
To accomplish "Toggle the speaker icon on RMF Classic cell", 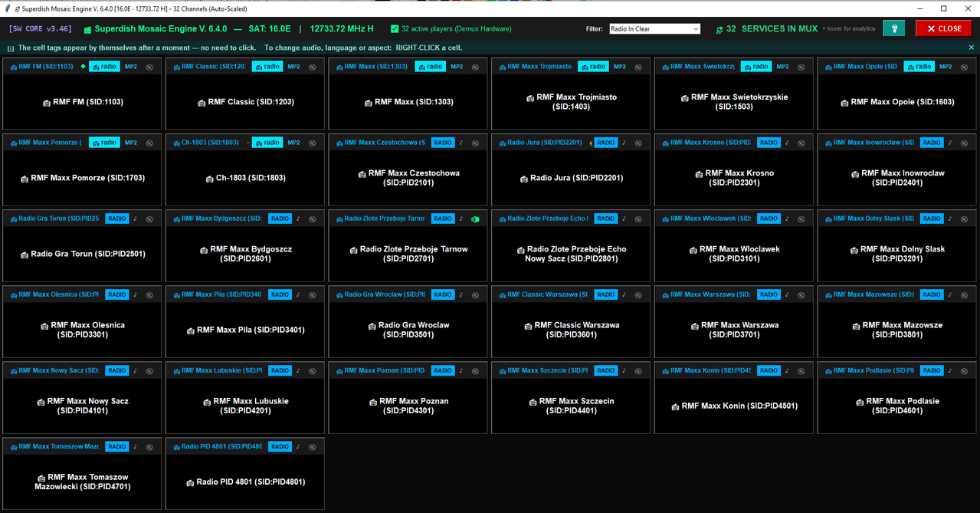I will pyautogui.click(x=312, y=67).
